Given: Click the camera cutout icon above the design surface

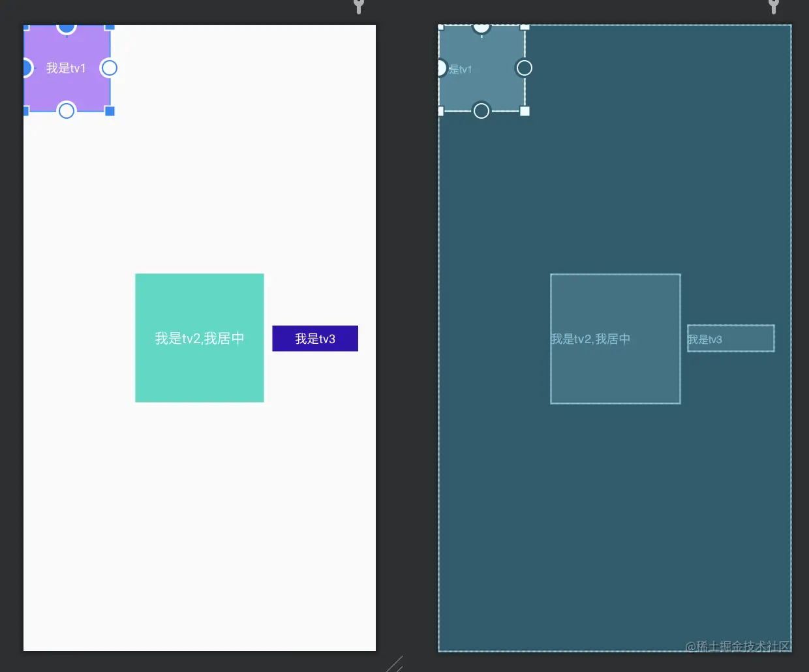Looking at the screenshot, I should point(358,7).
